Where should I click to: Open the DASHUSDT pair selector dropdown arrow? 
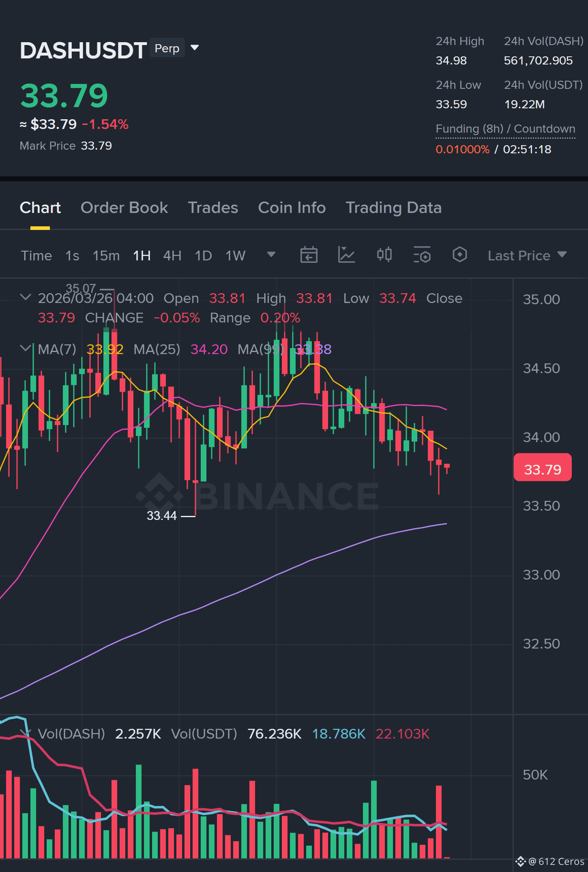[x=195, y=48]
